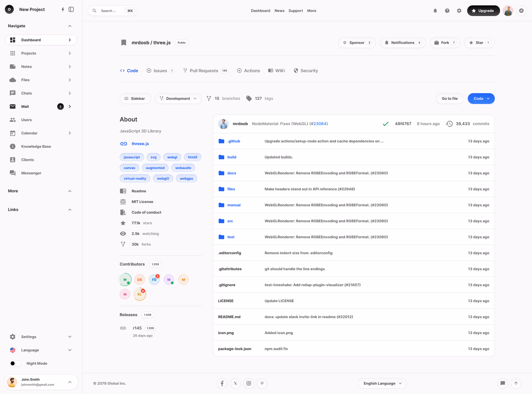Open the News item in top navigation

279,11
